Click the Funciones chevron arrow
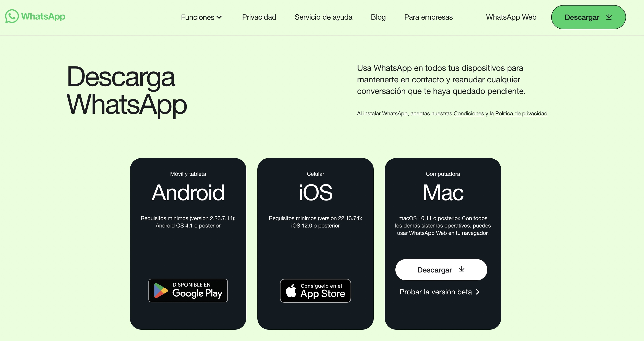This screenshot has height=341, width=644. (221, 17)
